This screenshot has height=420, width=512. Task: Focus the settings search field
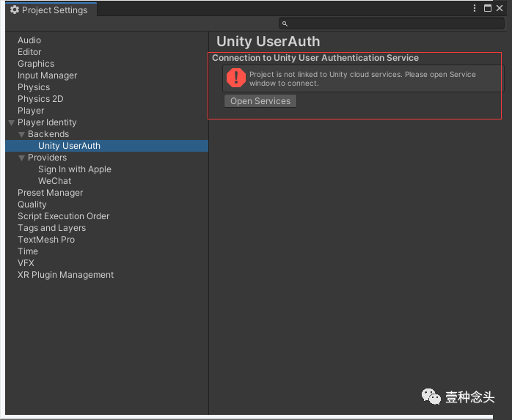click(x=392, y=23)
